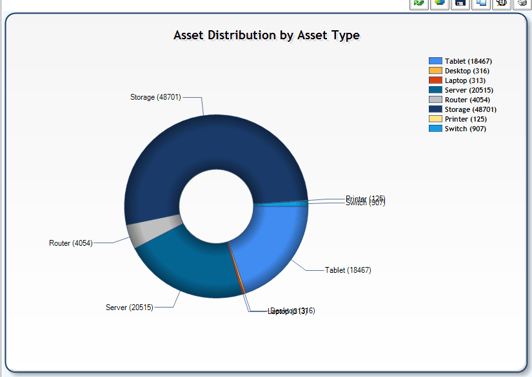Select legend entry text "Server (20515)"
The width and height of the screenshot is (532, 377).
click(x=469, y=90)
